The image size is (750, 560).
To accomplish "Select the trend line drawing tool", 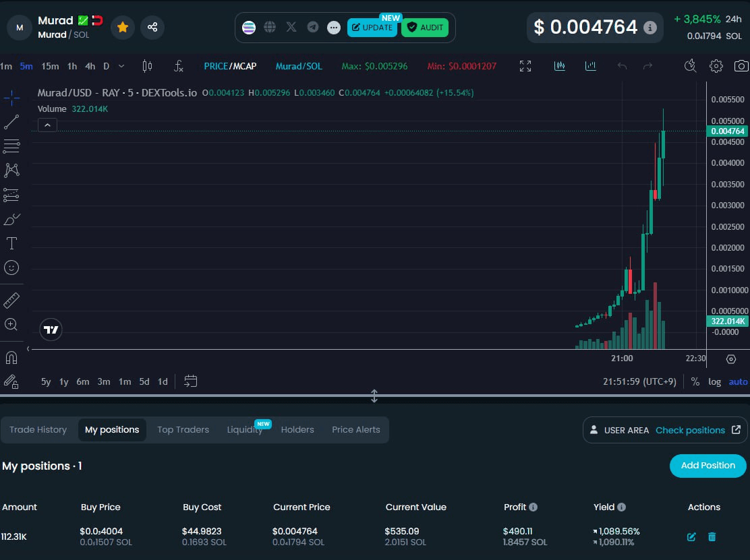I will pyautogui.click(x=11, y=122).
